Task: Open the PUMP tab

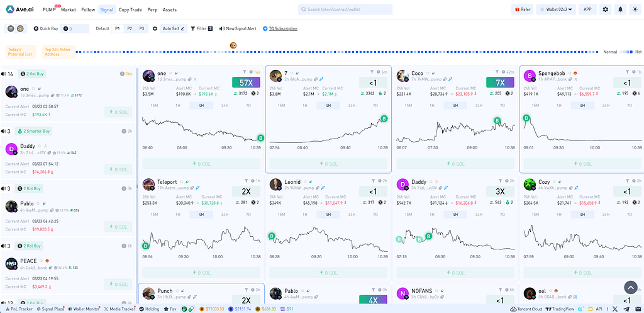Action: [49, 9]
